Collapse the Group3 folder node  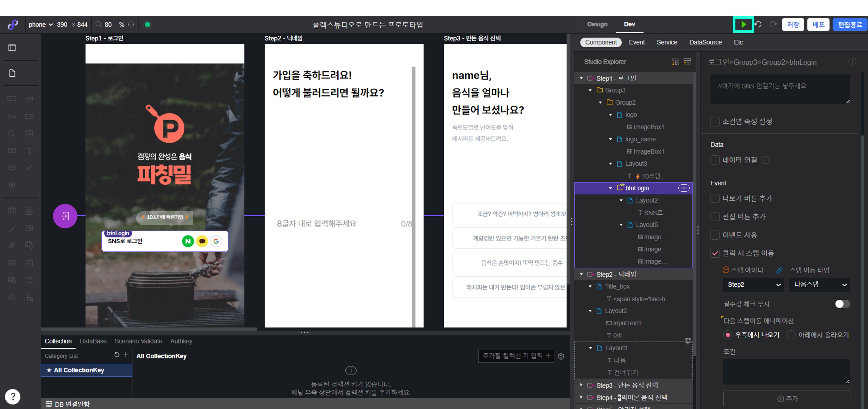click(x=590, y=90)
